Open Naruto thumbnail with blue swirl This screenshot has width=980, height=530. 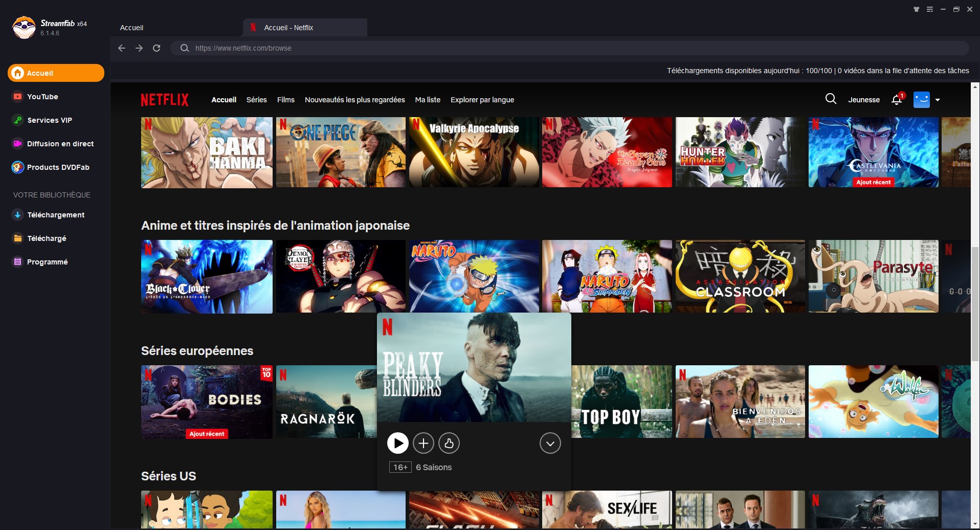(474, 276)
